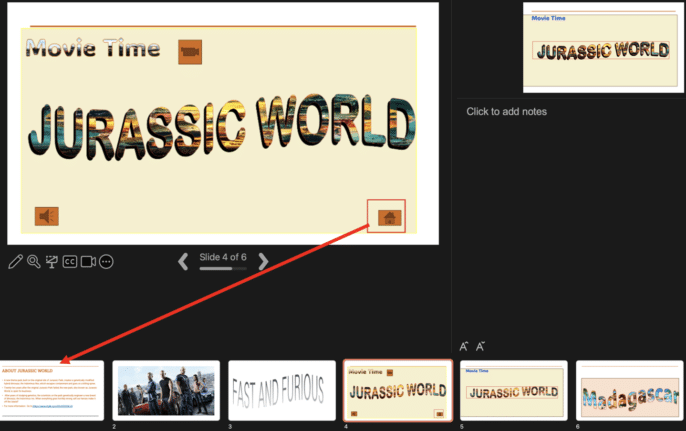Click the video camera icon beside Movie Time
Screen dimensions: 686x431
coord(189,51)
